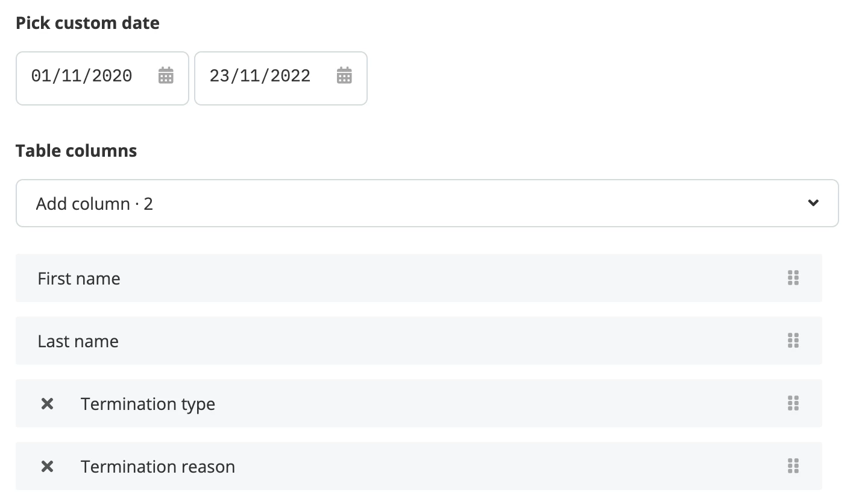The width and height of the screenshot is (856, 504).
Task: Expand the Add column chevron arrow
Action: [813, 203]
